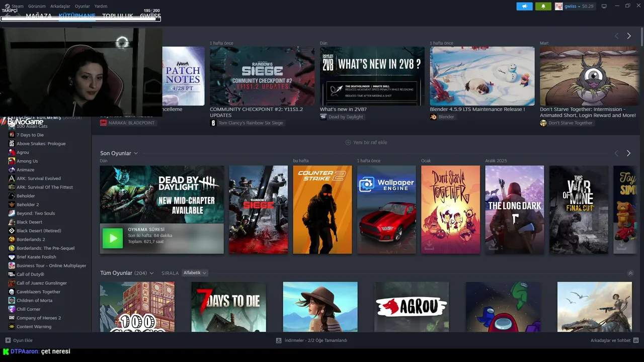The height and width of the screenshot is (362, 644).
Task: Open Arkadaşlar ve Sohbet panel
Action: coord(614,340)
